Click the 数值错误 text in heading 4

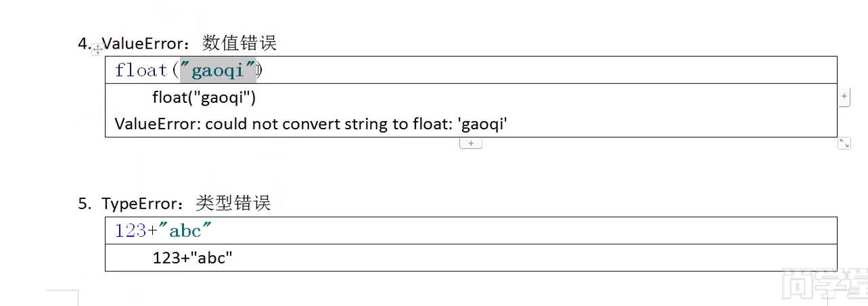click(x=239, y=43)
